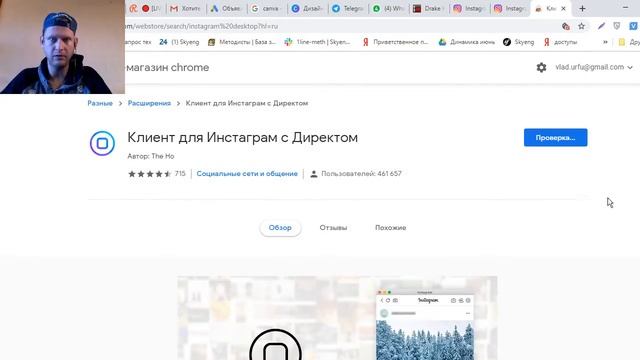Click the address bar URL field
The height and width of the screenshot is (360, 640).
[341, 26]
